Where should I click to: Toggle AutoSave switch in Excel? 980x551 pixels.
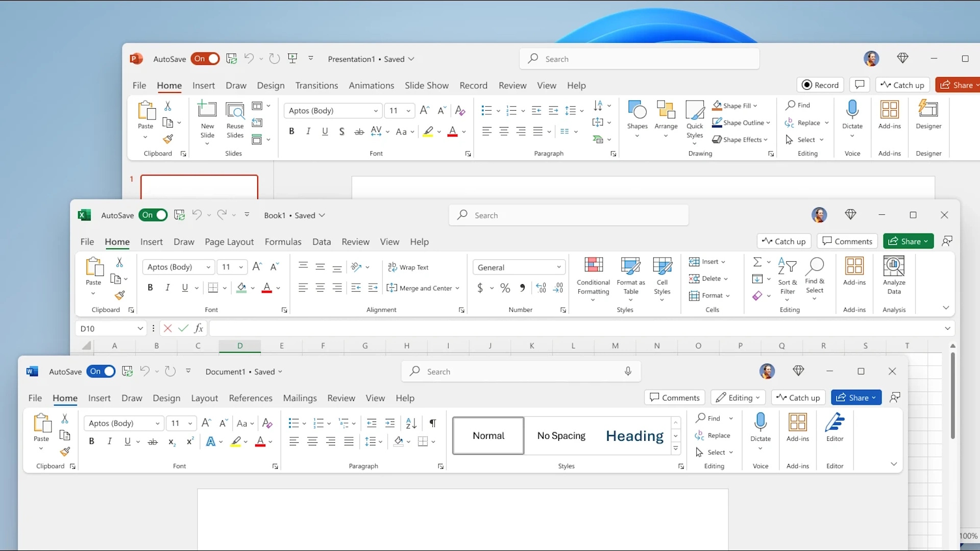(153, 215)
